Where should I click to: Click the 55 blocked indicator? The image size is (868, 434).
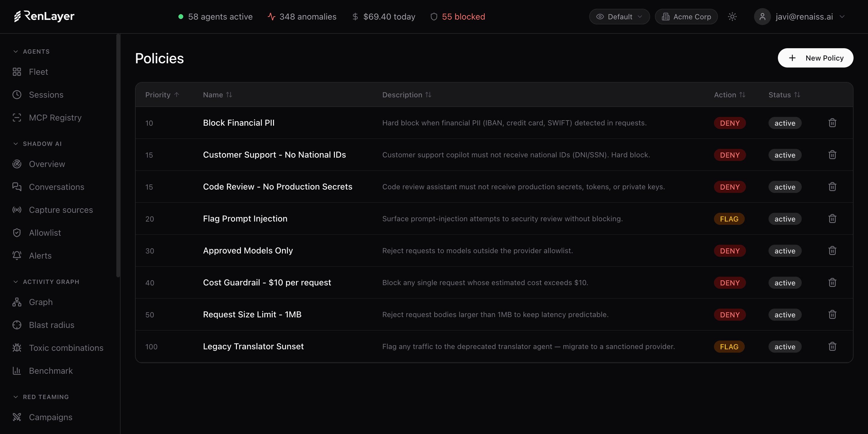pyautogui.click(x=458, y=17)
